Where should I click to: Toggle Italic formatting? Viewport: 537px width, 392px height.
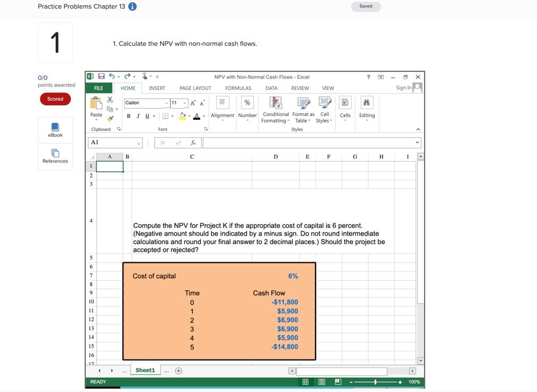pos(138,116)
